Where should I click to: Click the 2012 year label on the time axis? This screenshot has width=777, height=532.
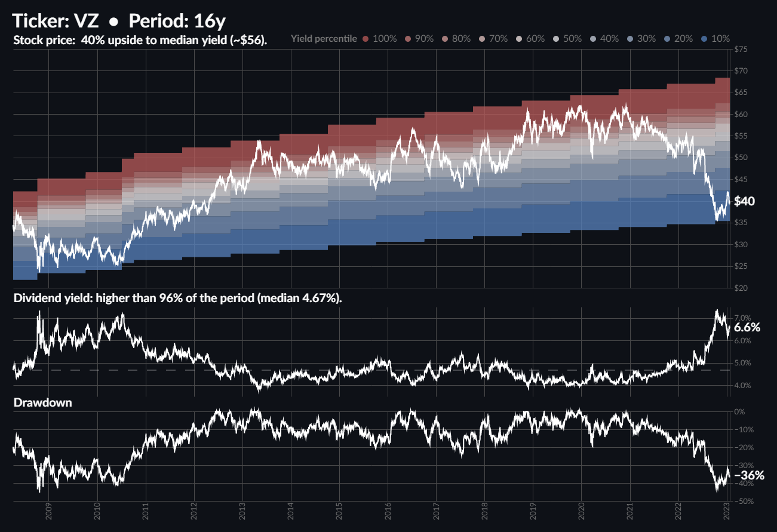[194, 512]
